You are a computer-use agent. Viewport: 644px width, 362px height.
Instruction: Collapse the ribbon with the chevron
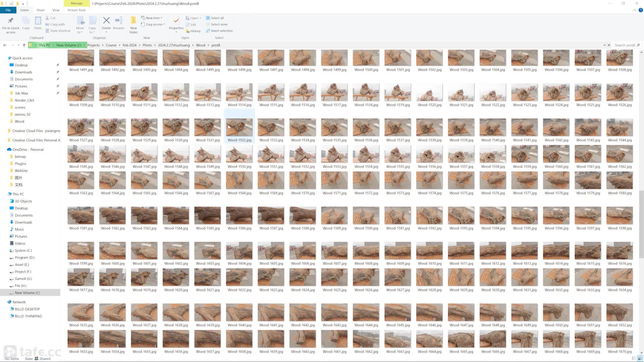pyautogui.click(x=634, y=10)
